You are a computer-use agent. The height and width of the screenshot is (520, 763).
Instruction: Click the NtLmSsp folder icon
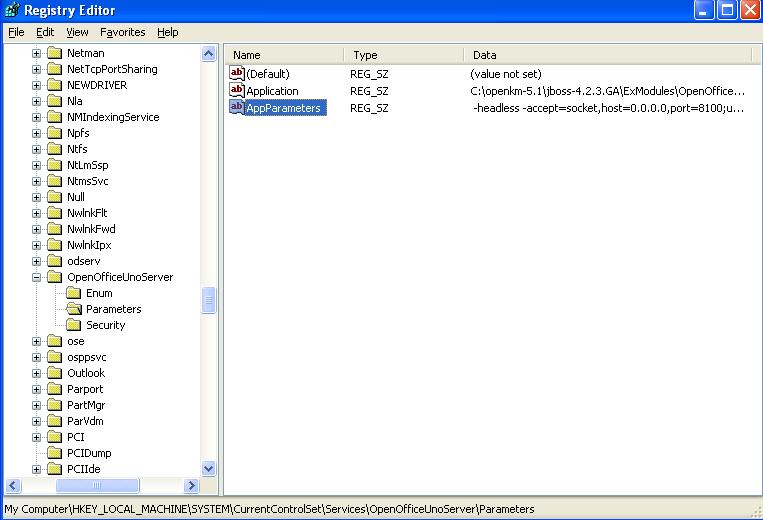[54, 165]
